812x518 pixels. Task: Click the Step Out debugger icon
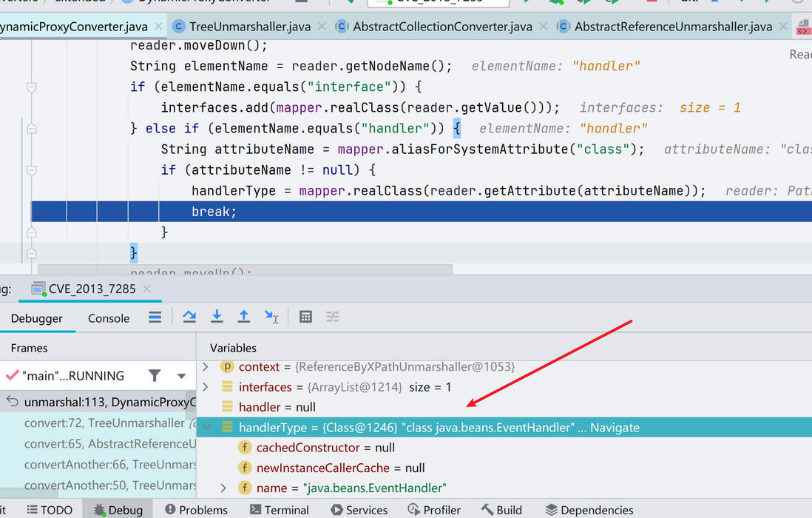(244, 317)
